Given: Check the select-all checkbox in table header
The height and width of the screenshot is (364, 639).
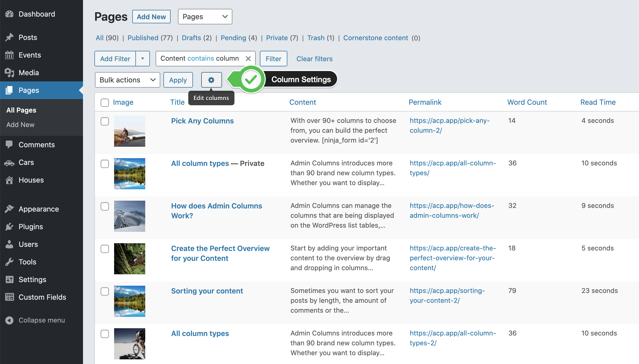Looking at the screenshot, I should (x=105, y=102).
